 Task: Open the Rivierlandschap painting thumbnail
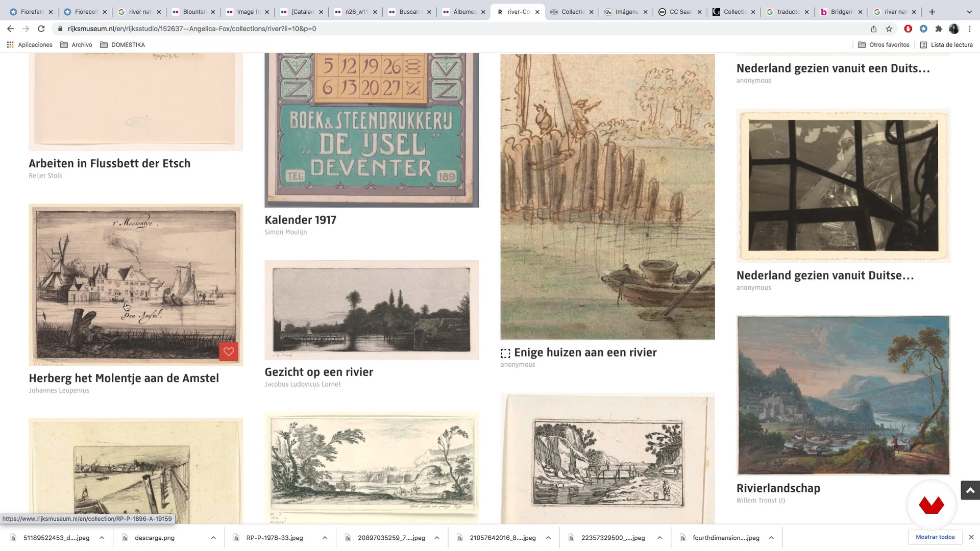click(x=843, y=395)
